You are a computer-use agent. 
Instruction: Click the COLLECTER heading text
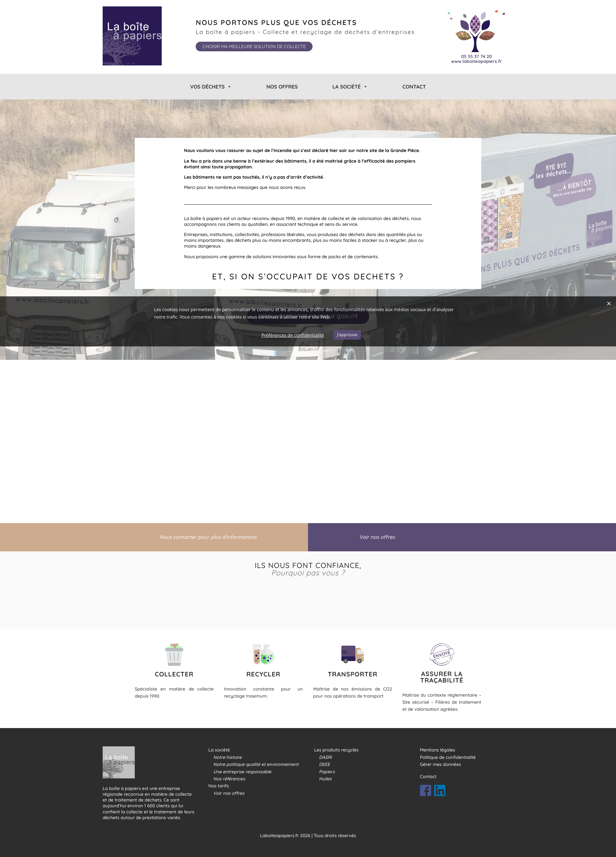(174, 674)
